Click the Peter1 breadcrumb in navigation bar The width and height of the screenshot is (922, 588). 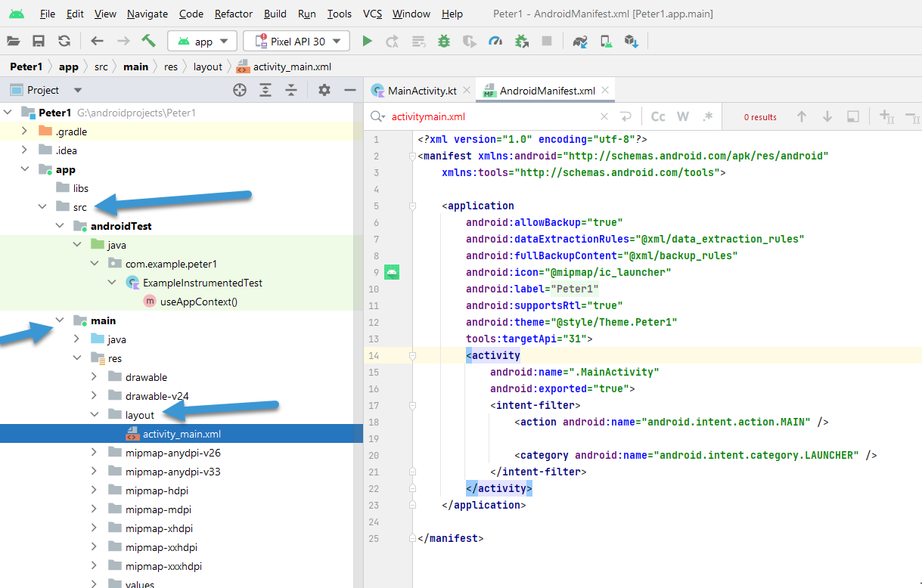[x=26, y=67]
